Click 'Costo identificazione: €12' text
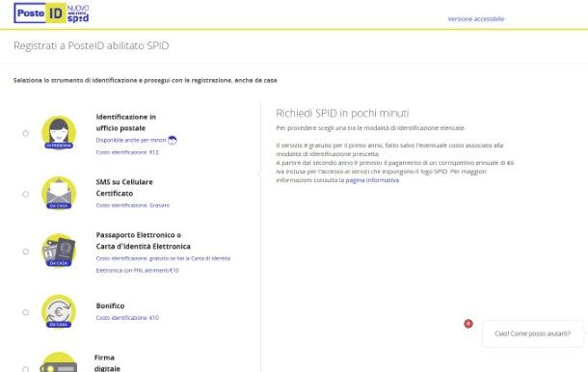The width and height of the screenshot is (588, 372). (x=127, y=152)
